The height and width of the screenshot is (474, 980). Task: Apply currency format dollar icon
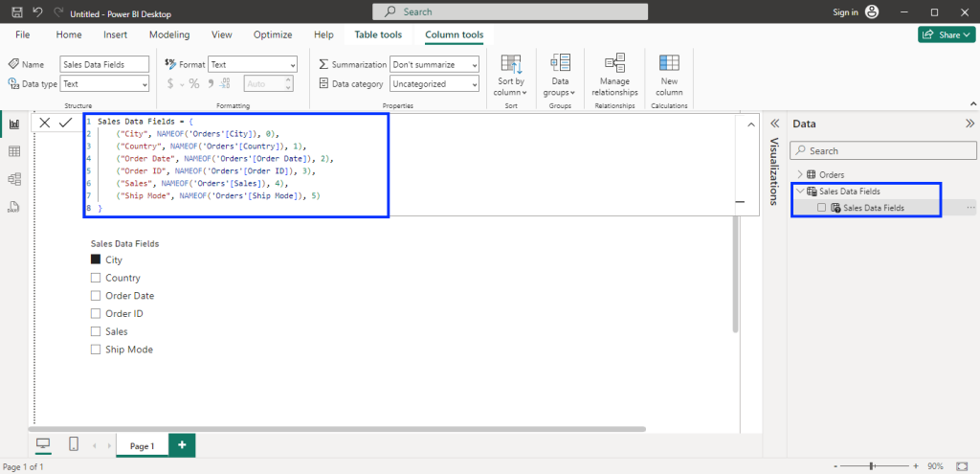(170, 83)
